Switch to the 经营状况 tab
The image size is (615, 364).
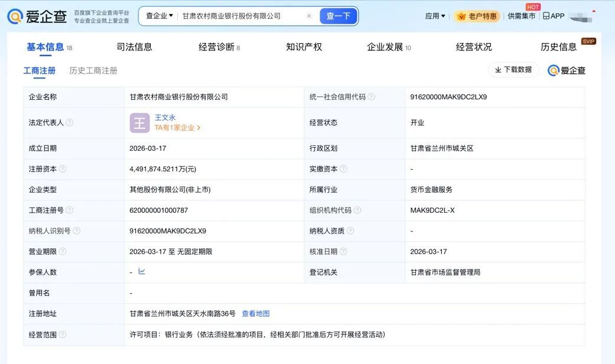[474, 47]
